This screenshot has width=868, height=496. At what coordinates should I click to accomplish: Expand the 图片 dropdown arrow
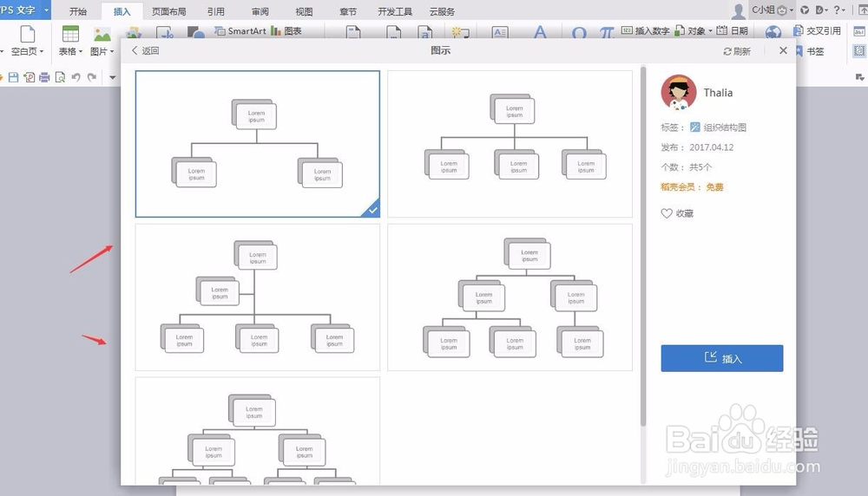[x=112, y=51]
